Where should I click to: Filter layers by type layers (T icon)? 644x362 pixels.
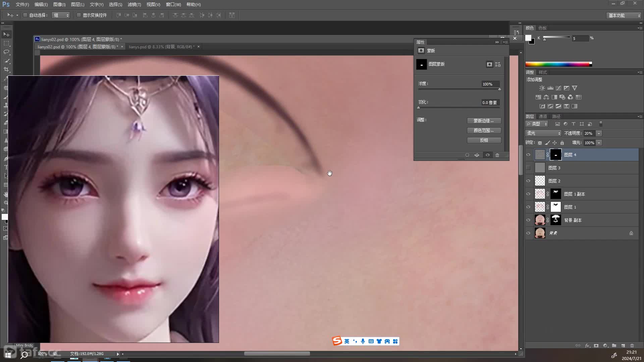click(574, 124)
